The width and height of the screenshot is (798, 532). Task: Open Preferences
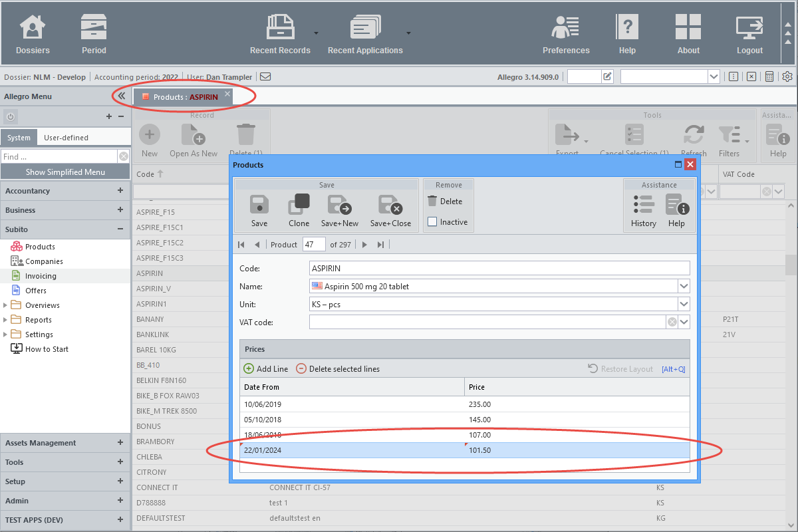(566, 35)
